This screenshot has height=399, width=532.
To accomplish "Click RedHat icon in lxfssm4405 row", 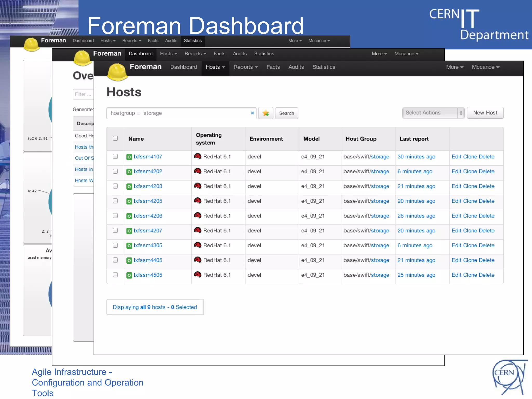I will coord(198,260).
